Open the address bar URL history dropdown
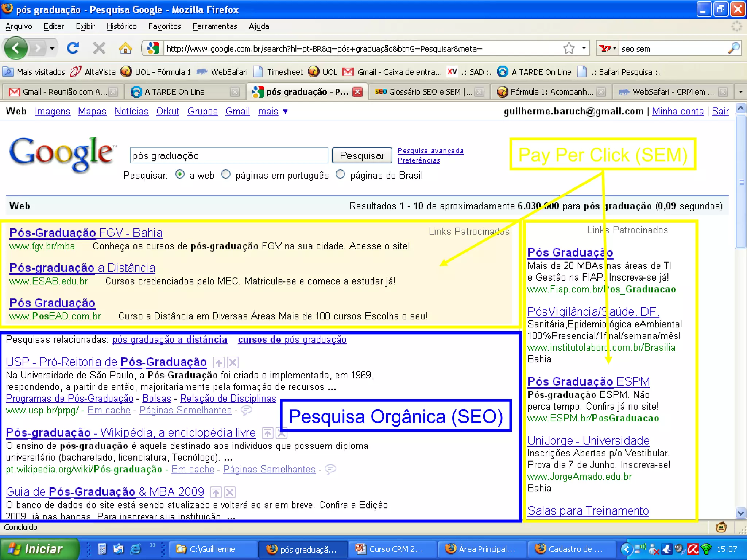747x560 pixels. [x=584, y=48]
